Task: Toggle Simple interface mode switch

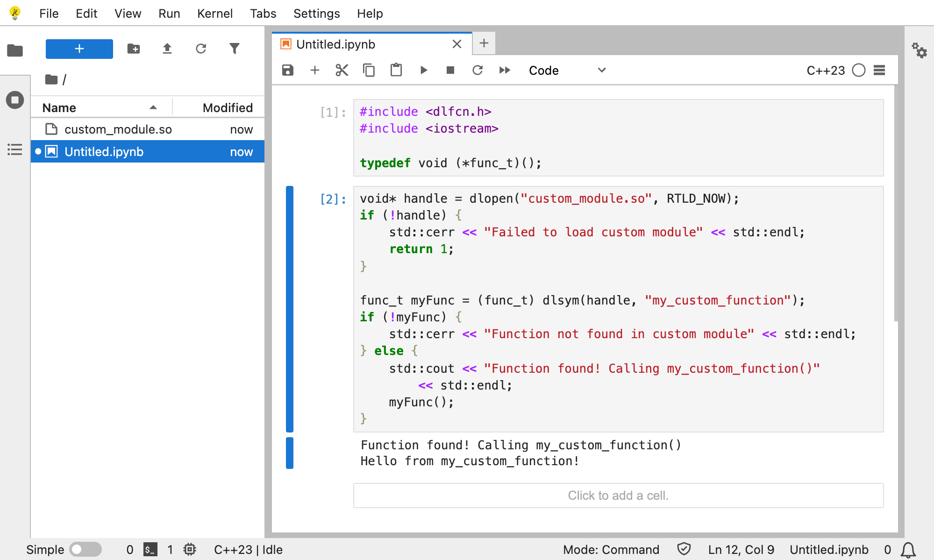Action: (x=86, y=549)
